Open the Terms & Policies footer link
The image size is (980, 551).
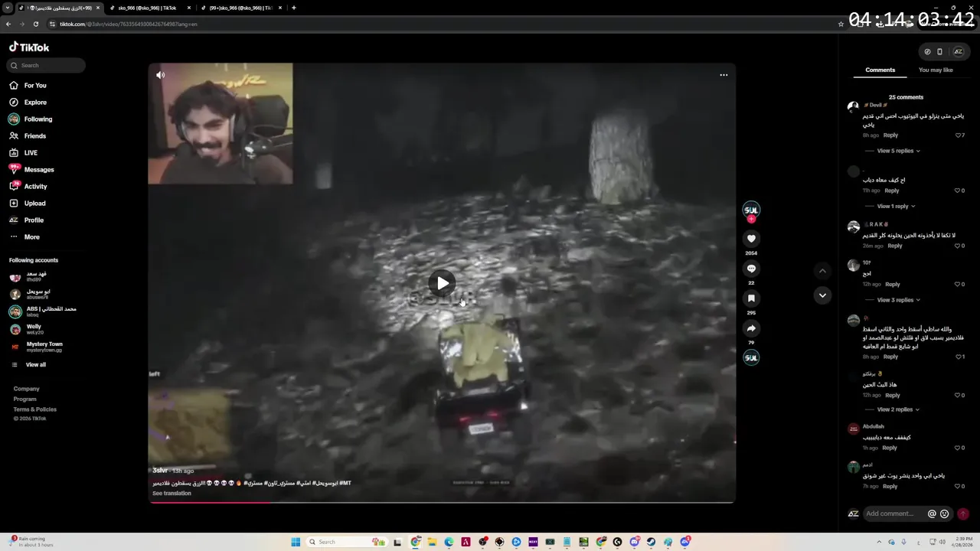(x=34, y=409)
